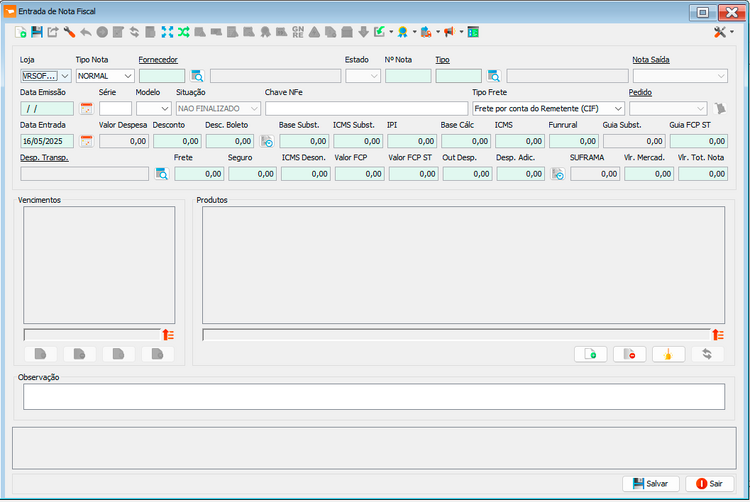Click the blue award ribbon toolbar icon

coord(403,33)
